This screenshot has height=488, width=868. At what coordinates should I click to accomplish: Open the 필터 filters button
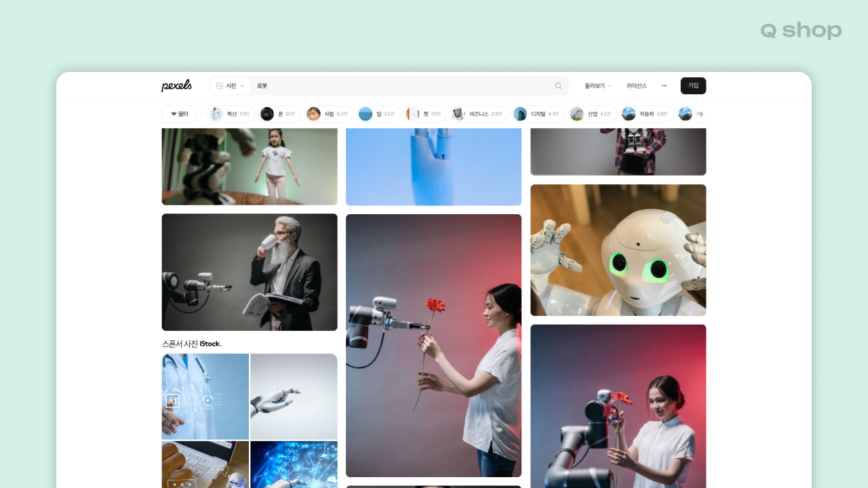tap(179, 114)
